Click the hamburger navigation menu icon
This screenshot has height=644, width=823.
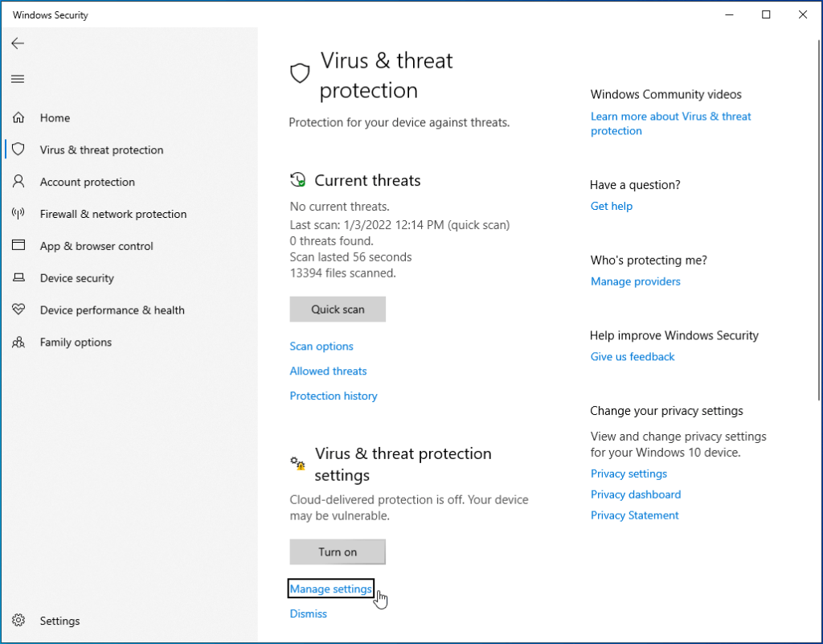(x=18, y=79)
